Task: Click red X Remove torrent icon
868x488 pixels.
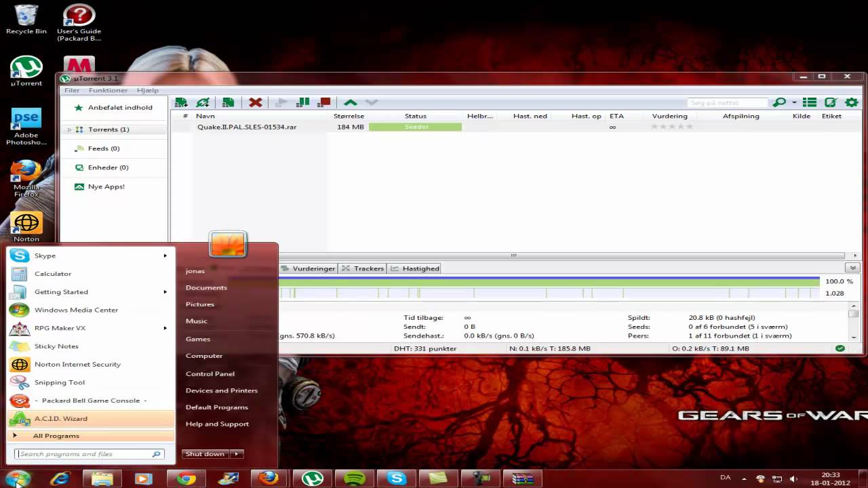Action: click(255, 102)
